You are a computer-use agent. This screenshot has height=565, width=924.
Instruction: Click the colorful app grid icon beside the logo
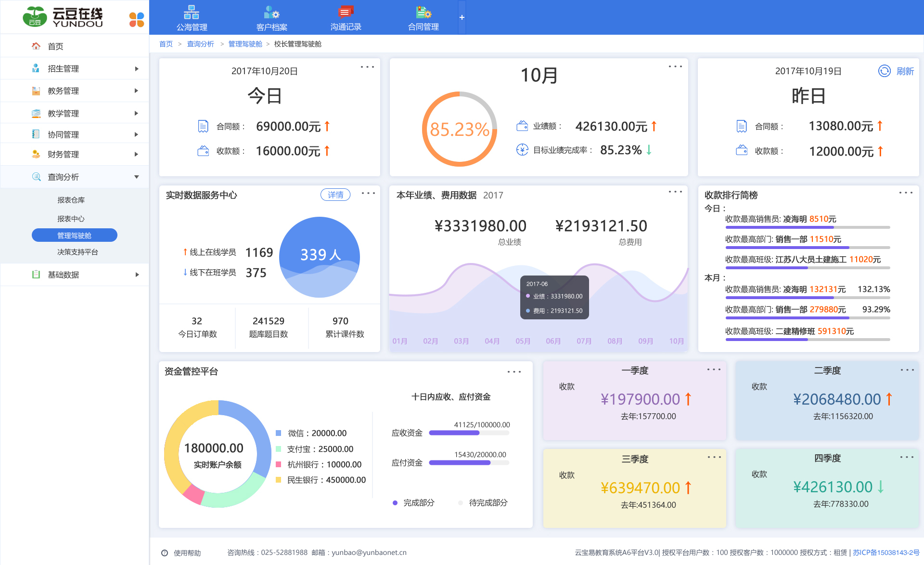coord(136,19)
